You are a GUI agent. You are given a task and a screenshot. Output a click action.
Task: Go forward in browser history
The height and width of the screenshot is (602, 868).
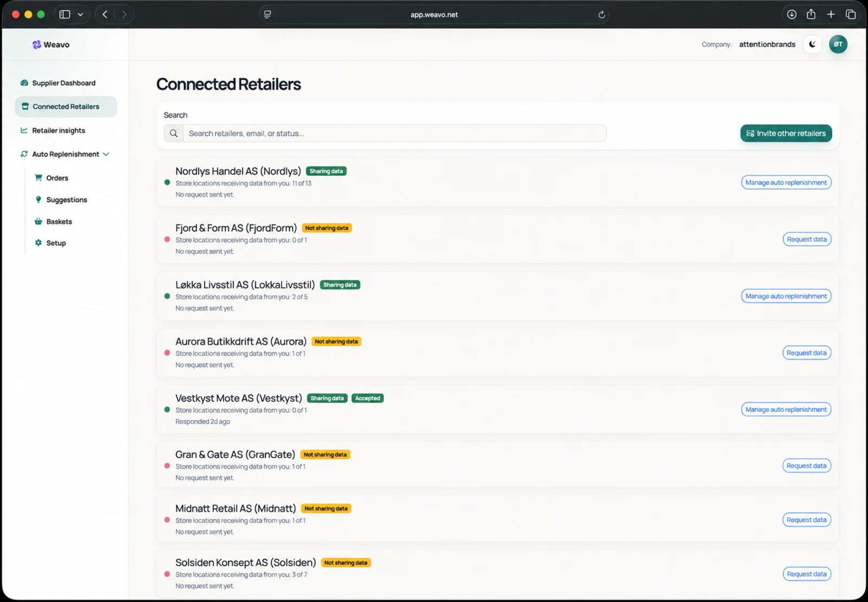point(124,15)
